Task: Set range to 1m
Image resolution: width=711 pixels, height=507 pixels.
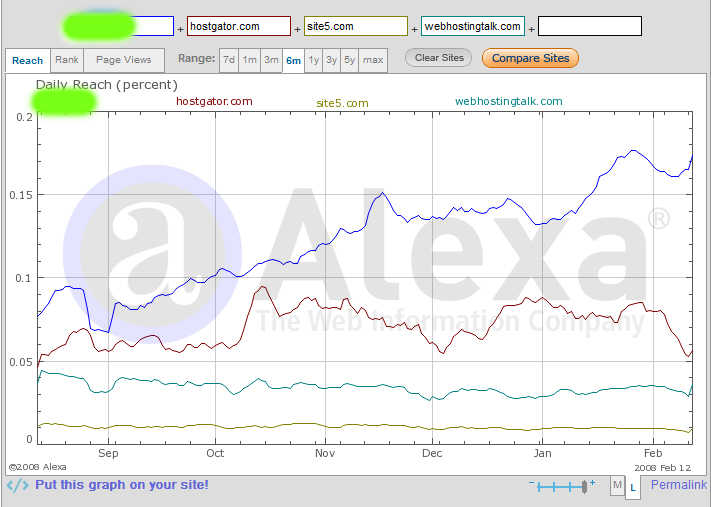Action: (x=249, y=60)
